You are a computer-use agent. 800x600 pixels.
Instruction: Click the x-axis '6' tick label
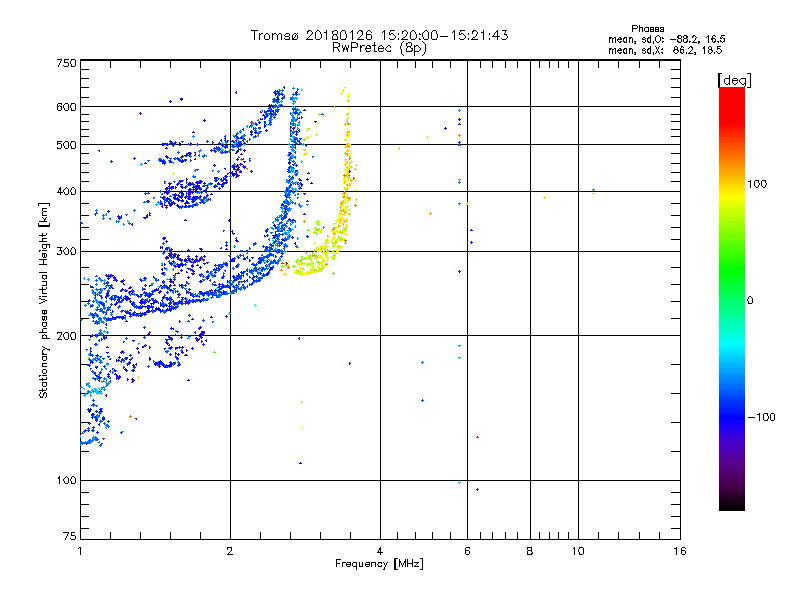click(467, 551)
